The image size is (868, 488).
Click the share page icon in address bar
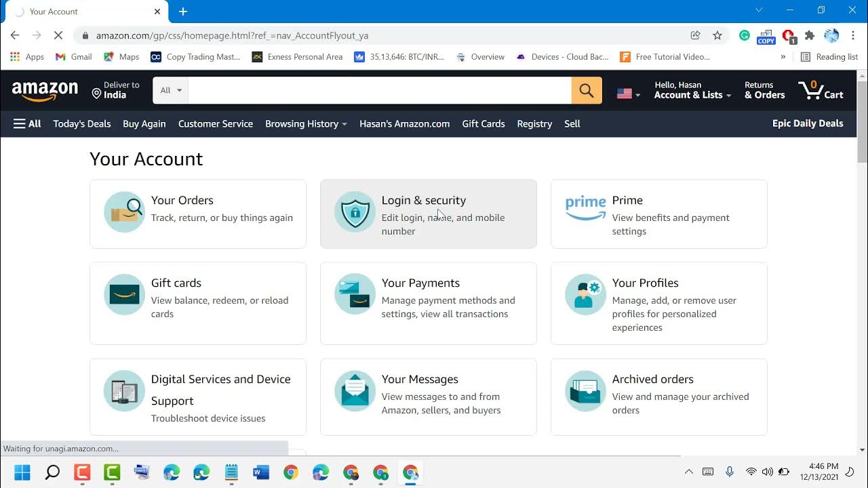tap(695, 35)
